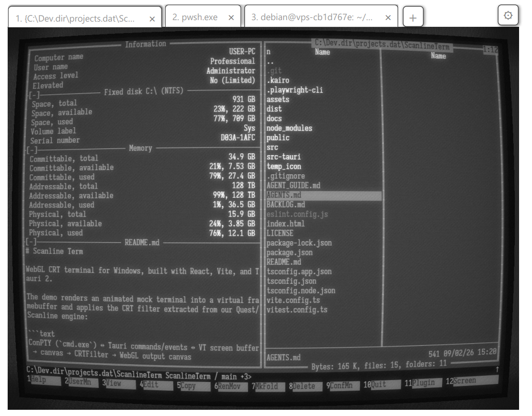Select the package-lock.json file
Screen dimensions: 532x416
(299, 243)
